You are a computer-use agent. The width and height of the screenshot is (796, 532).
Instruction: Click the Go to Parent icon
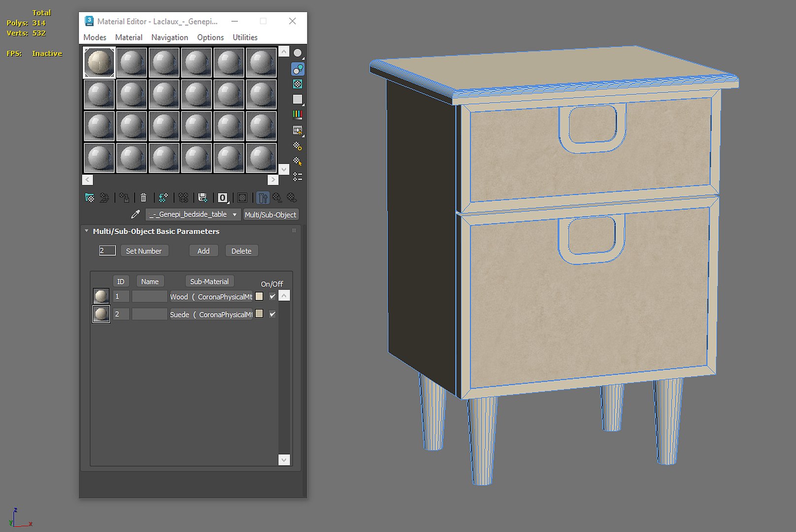click(x=277, y=198)
